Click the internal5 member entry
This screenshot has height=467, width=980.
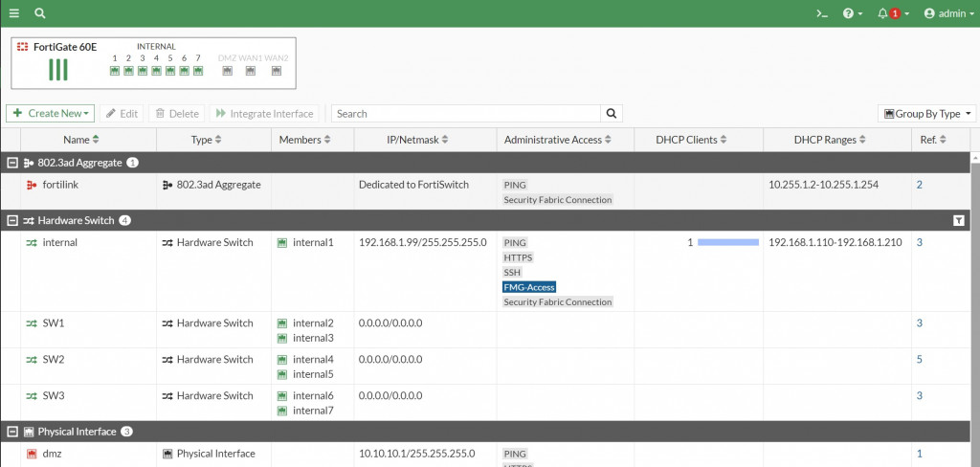(305, 374)
